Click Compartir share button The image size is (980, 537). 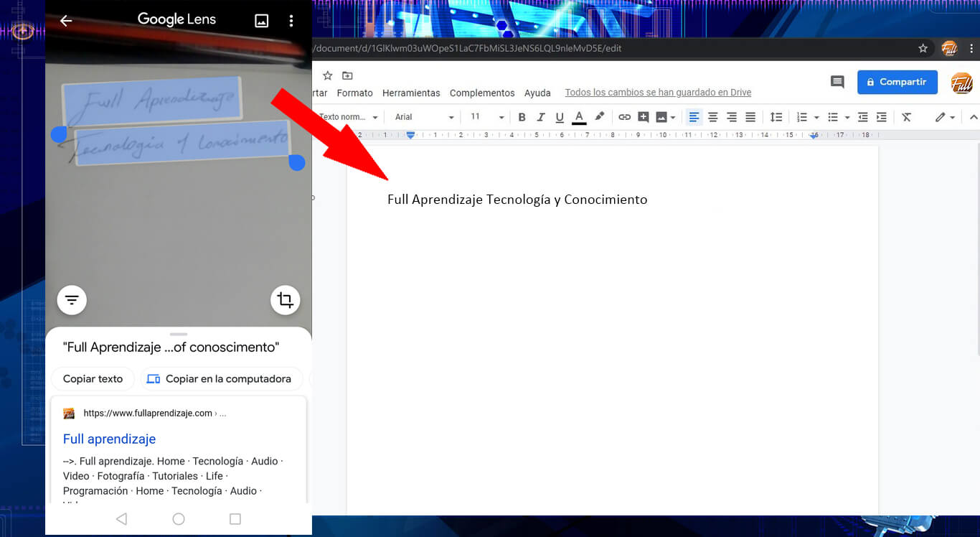(x=897, y=83)
